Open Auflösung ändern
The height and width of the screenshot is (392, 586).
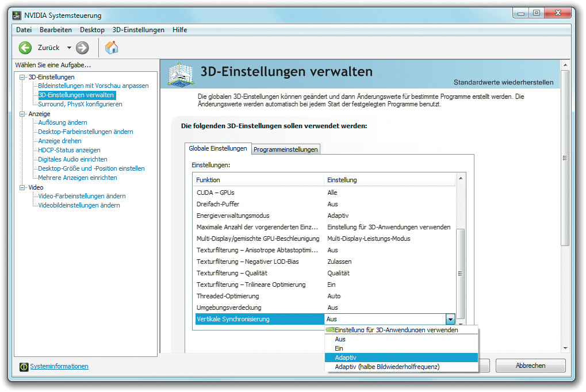pyautogui.click(x=63, y=122)
